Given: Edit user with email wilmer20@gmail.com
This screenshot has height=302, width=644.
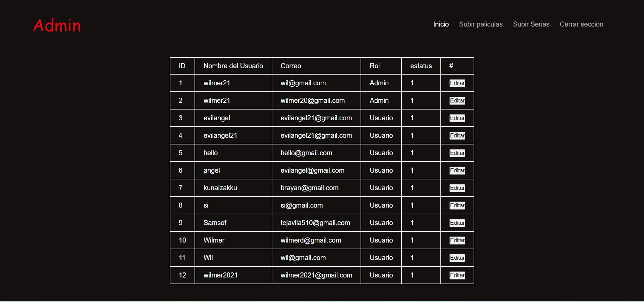Looking at the screenshot, I should pos(457,100).
